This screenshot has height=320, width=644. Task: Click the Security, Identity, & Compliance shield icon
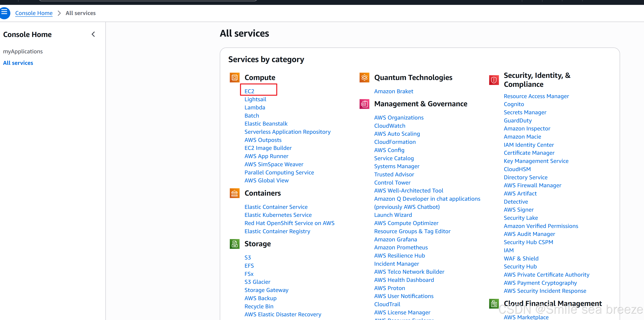[494, 80]
